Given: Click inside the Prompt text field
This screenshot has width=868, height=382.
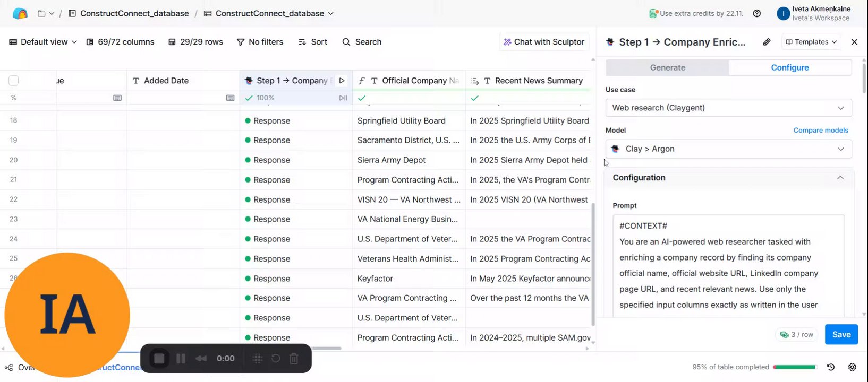Looking at the screenshot, I should click(728, 265).
